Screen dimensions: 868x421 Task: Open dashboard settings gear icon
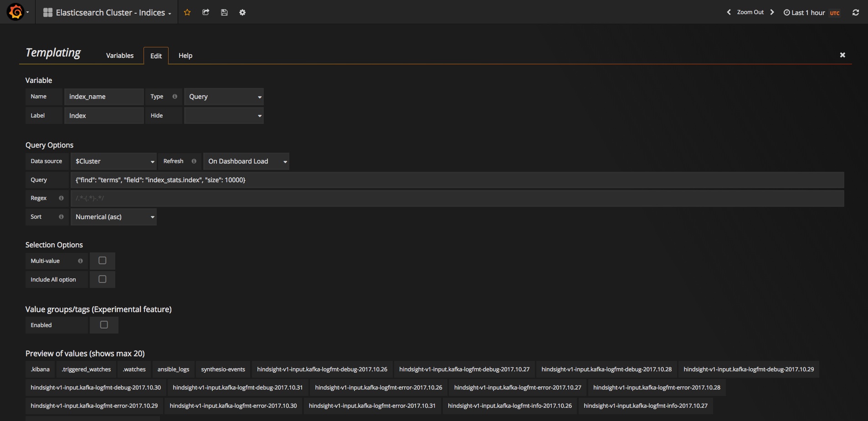coord(242,12)
